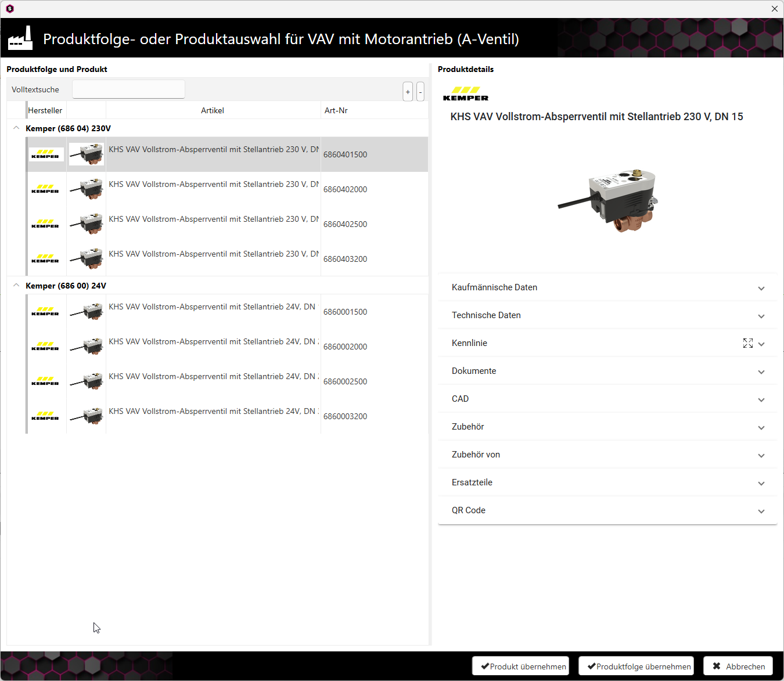Click Kemper logo in row 6860001500
Screen dimensions: 784x681
(x=46, y=312)
